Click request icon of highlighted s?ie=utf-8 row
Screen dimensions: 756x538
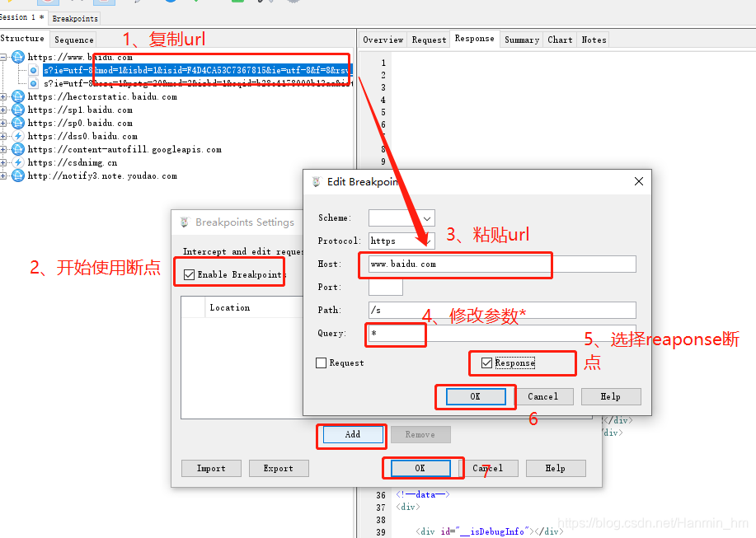33,70
